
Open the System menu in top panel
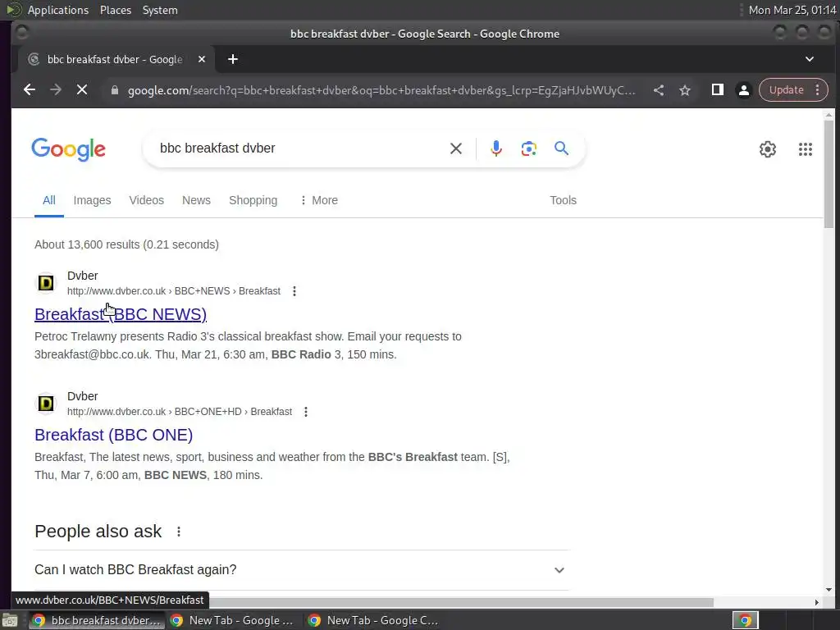(160, 10)
